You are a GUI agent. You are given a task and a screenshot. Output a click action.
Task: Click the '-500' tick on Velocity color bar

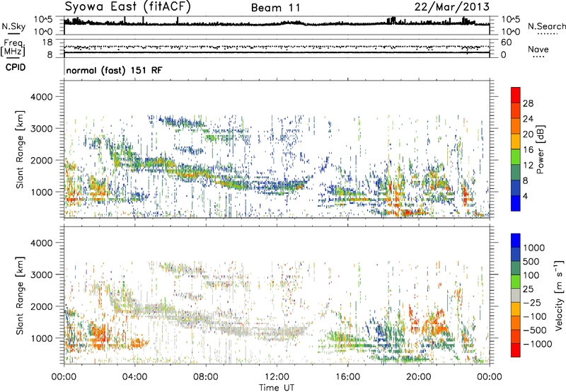point(535,330)
